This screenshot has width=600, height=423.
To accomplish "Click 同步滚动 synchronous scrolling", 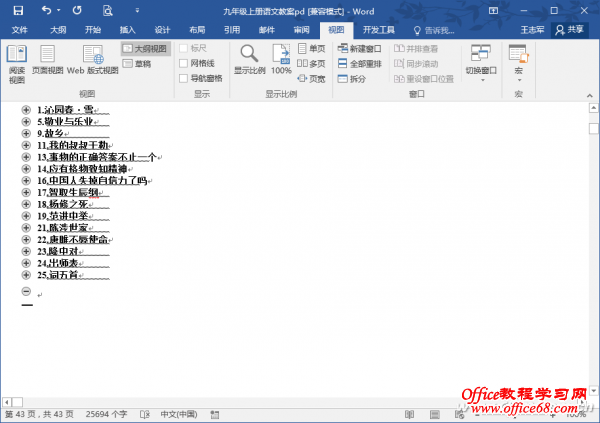I will (x=416, y=64).
